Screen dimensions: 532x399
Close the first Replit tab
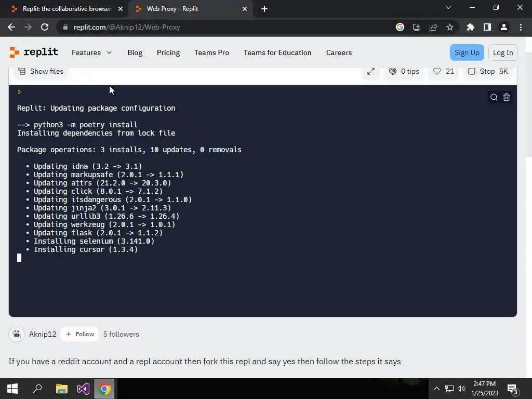coord(120,9)
